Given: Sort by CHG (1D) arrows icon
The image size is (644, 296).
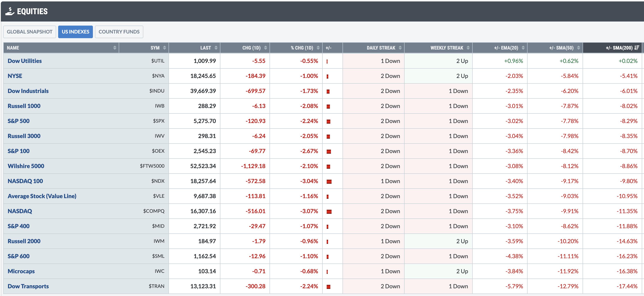Looking at the screenshot, I should [x=265, y=48].
